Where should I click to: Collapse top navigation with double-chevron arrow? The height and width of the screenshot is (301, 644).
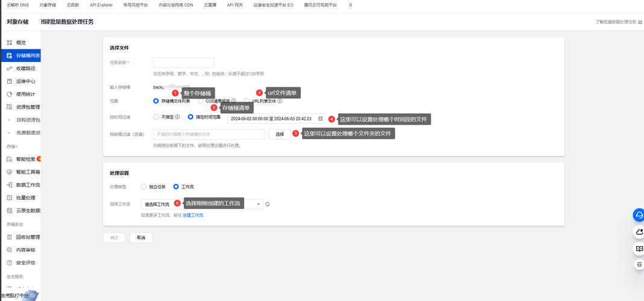(x=351, y=5)
